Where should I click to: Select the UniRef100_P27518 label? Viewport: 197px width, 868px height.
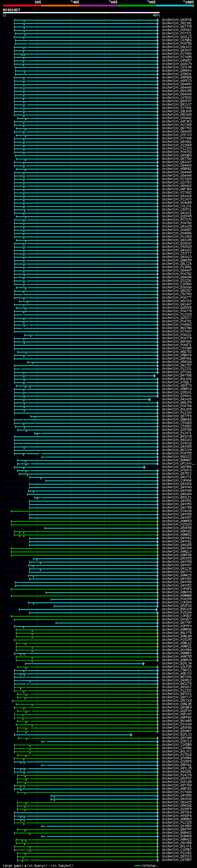tap(177, 755)
